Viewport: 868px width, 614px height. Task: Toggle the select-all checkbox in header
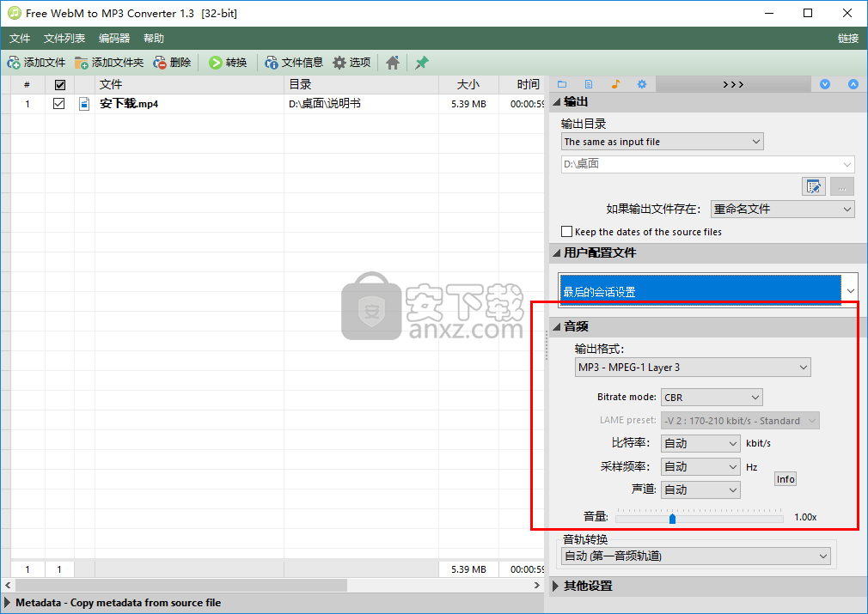coord(60,85)
